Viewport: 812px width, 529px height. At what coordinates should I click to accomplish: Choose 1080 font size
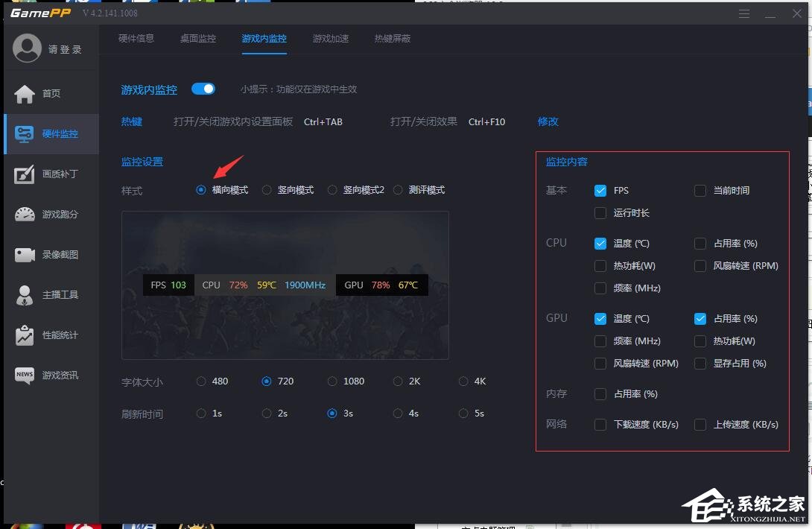click(332, 381)
